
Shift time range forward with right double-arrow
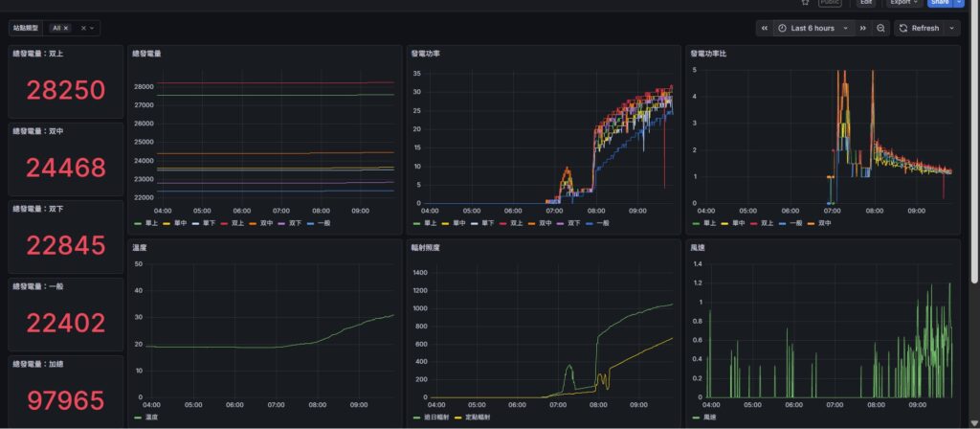pyautogui.click(x=863, y=29)
